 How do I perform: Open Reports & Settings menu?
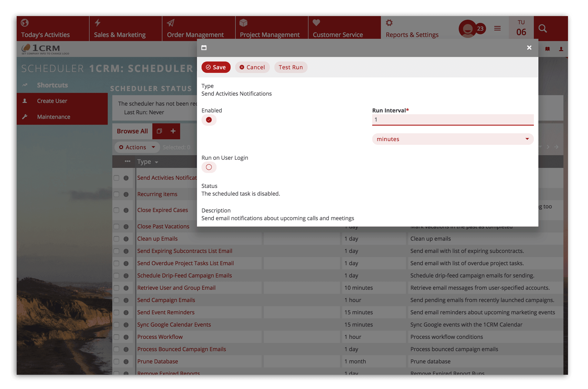click(412, 28)
